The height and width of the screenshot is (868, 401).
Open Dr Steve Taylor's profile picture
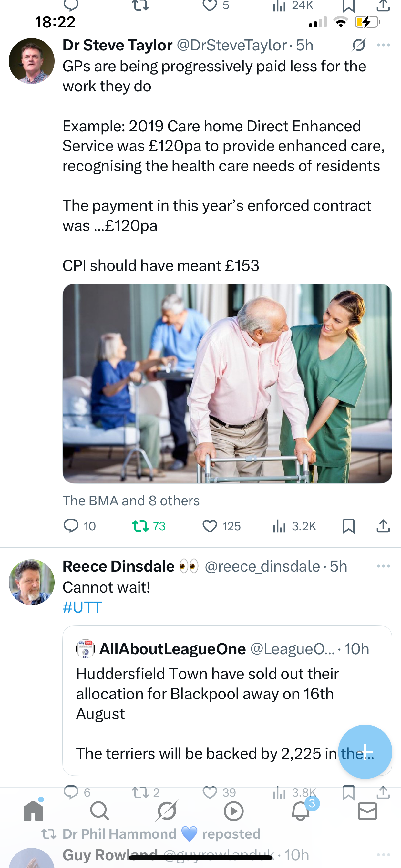[x=32, y=61]
